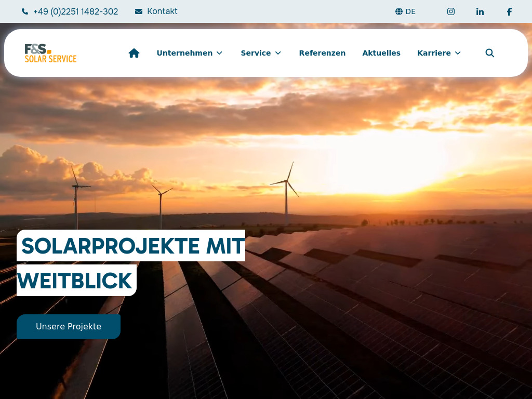The height and width of the screenshot is (399, 532).
Task: Call the number +49 (0)2251 1482-302
Action: point(75,11)
